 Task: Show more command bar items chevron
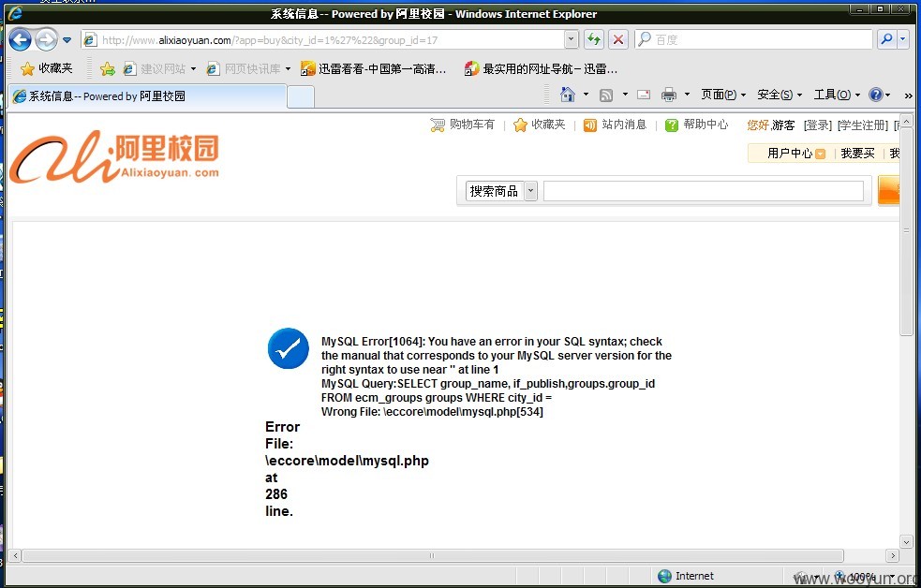[x=908, y=96]
